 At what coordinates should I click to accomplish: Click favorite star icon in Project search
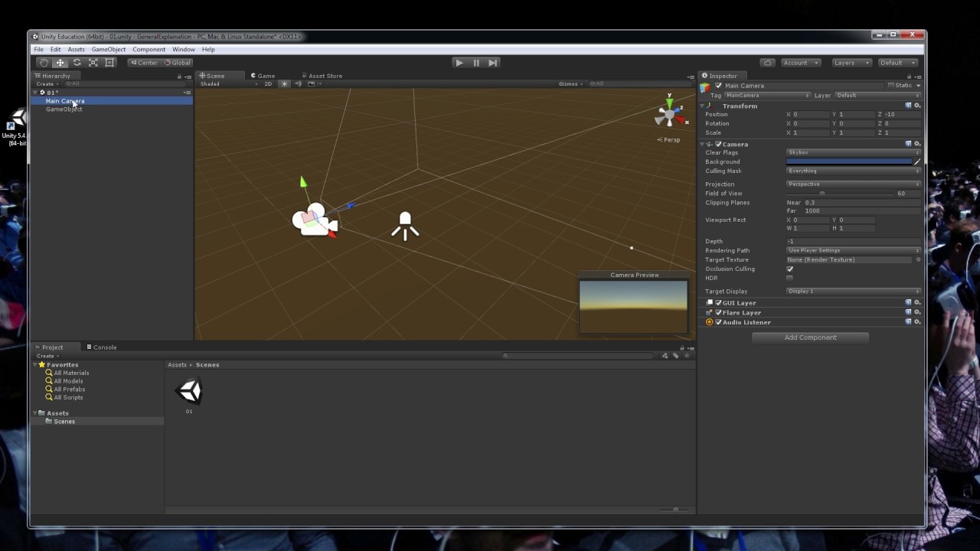pyautogui.click(x=687, y=355)
